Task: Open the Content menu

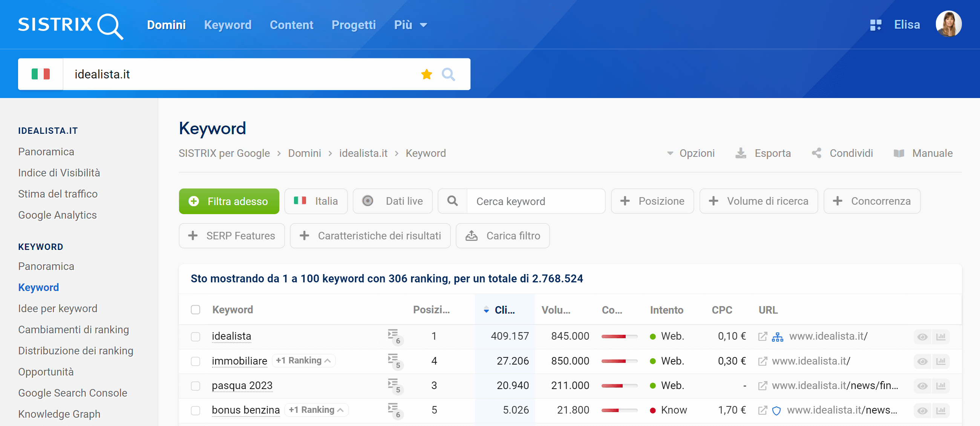Action: (291, 25)
